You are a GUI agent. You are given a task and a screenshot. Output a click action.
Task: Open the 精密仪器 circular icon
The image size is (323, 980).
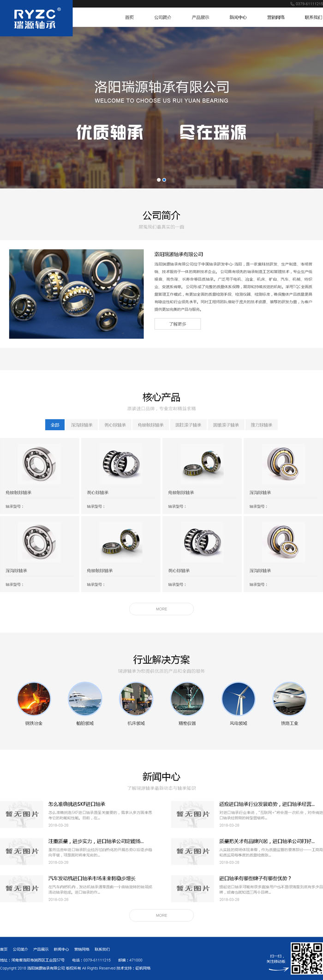pos(187,698)
